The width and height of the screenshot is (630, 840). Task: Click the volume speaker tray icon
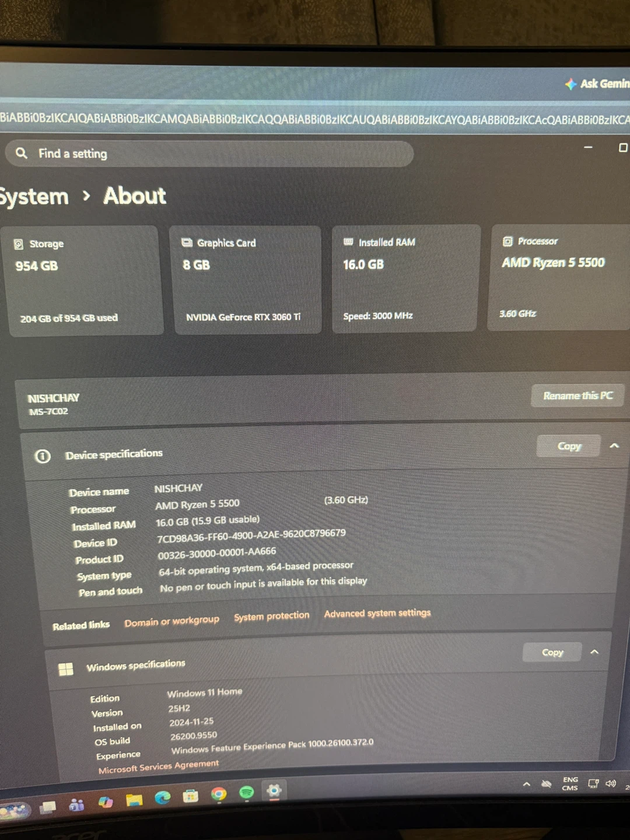(611, 783)
